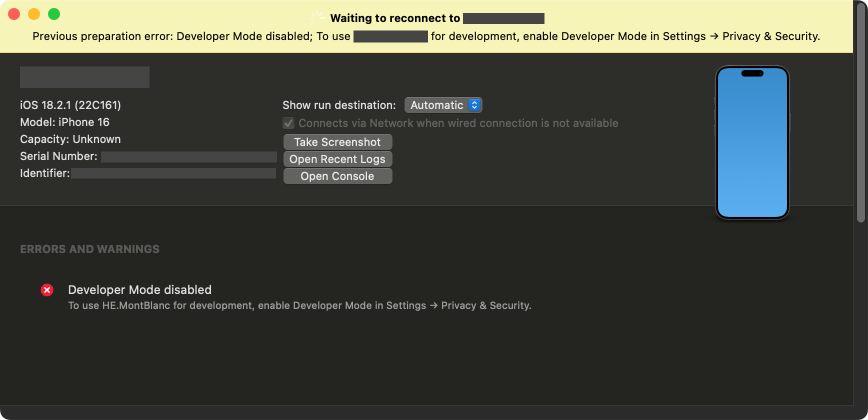Select the redacted Identifier value

point(173,173)
